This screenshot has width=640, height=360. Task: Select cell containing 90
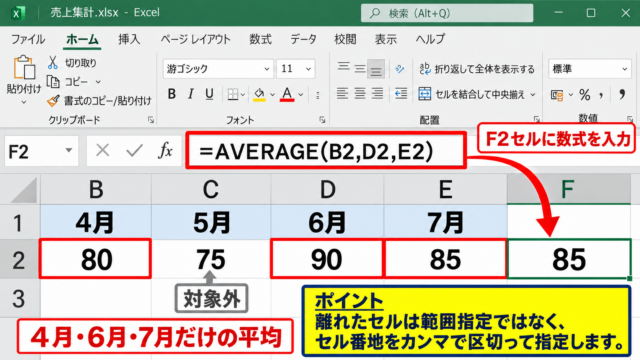(327, 260)
